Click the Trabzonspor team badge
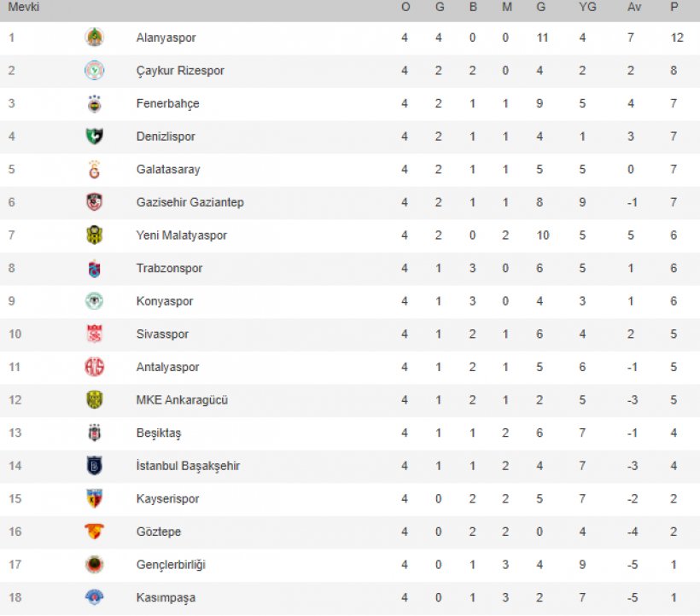700x616 pixels. pyautogui.click(x=94, y=268)
